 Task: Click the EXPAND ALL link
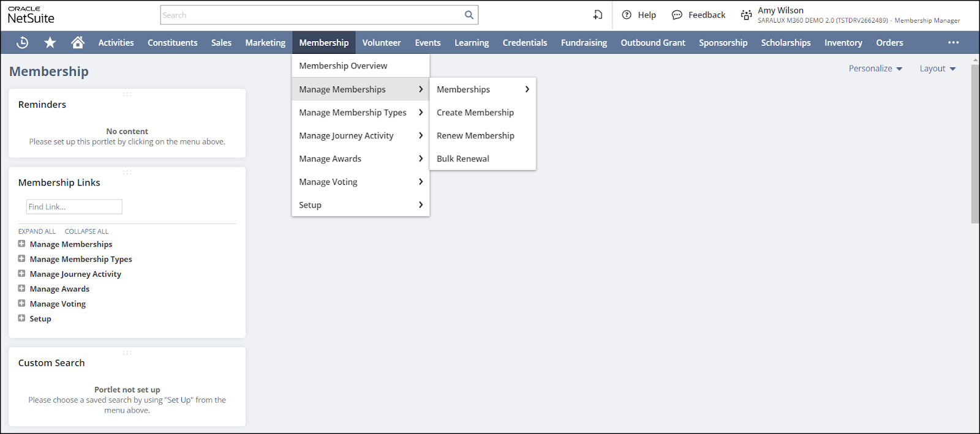(x=37, y=231)
